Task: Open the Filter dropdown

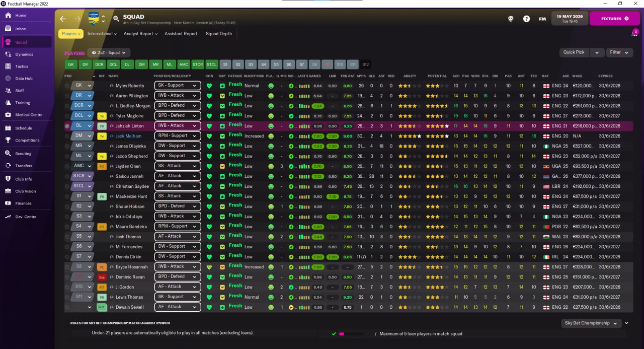Action: tap(620, 52)
